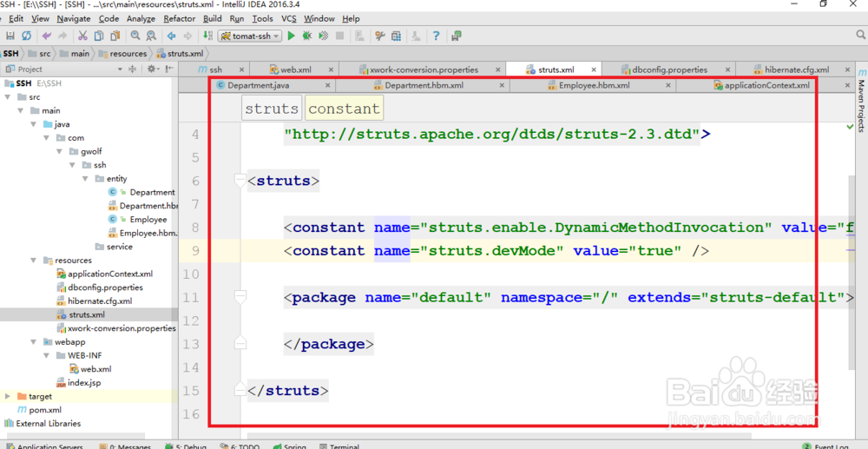The height and width of the screenshot is (449, 868).
Task: Switch to the xwork-conversion.properties tab
Action: (424, 69)
